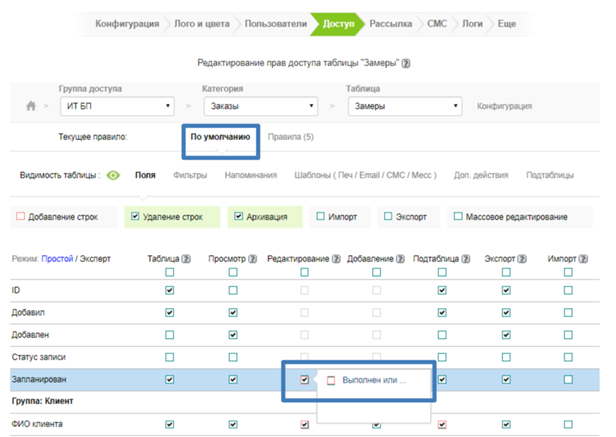Switch mode to Эксперт
Screen dimensions: 616x437
[94, 258]
